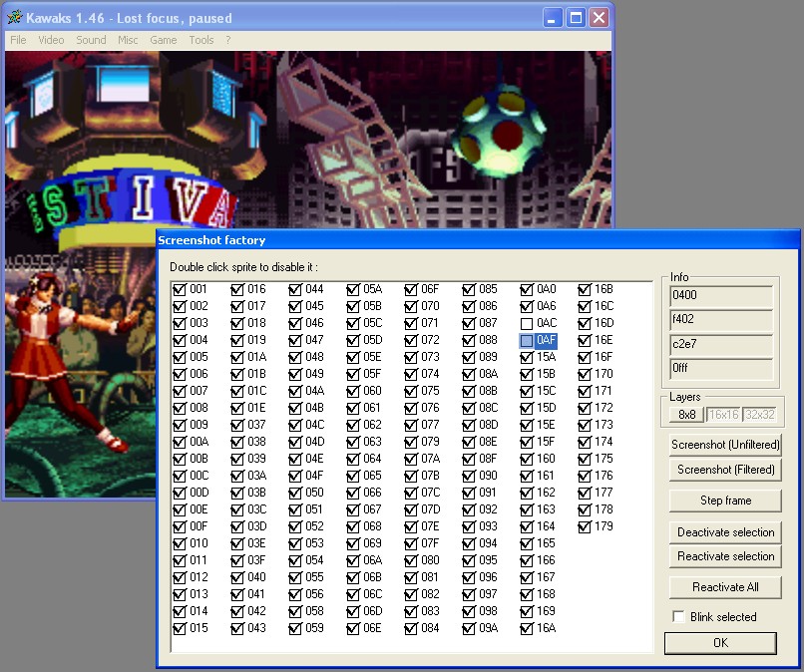Toggle sprite 085 checkbox
The height and width of the screenshot is (672, 804).
469,289
